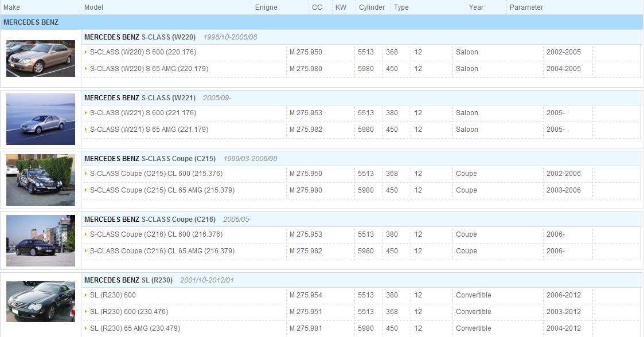Click the Enigne column header

pos(266,7)
